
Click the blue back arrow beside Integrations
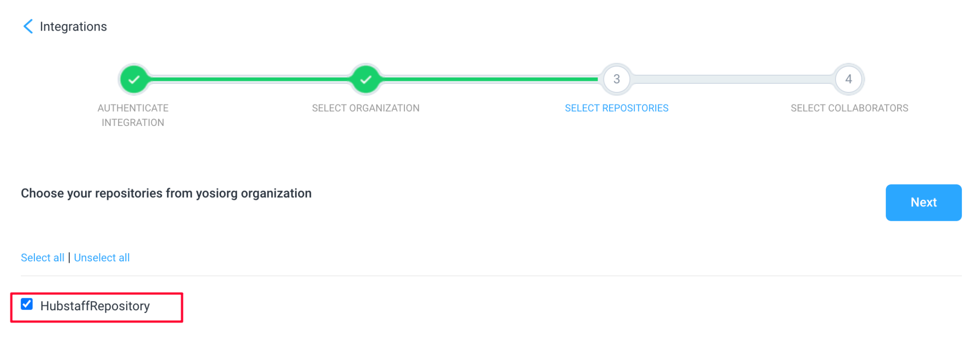click(28, 26)
